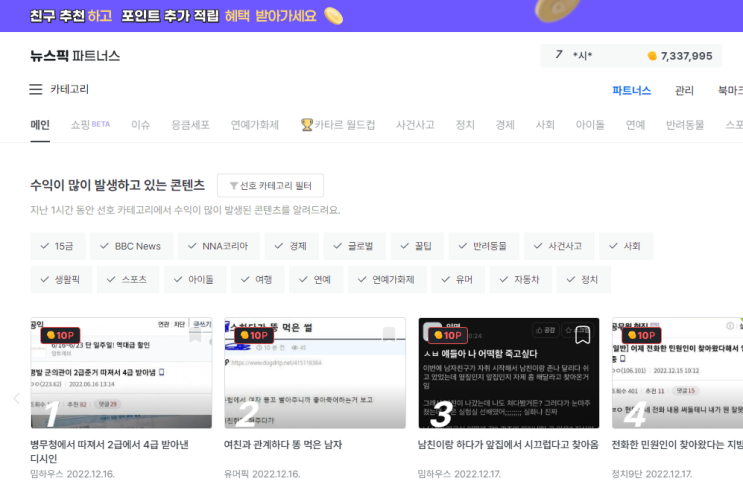
Task: Toggle the 사건사고 filter chip
Action: pos(559,246)
